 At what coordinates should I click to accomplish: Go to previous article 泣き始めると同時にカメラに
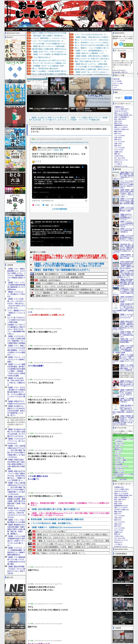(48, 119)
